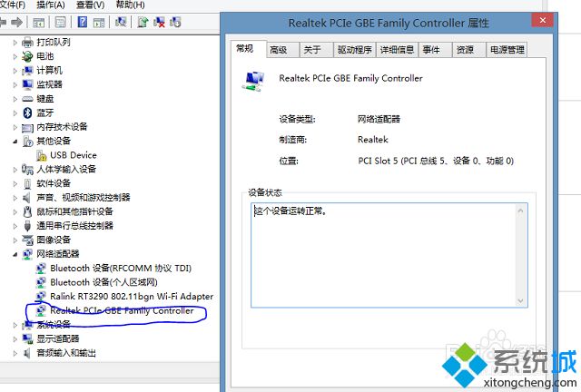Image resolution: width=581 pixels, height=392 pixels.
Task: Click the disable device toolbar icon
Action: click(x=175, y=22)
